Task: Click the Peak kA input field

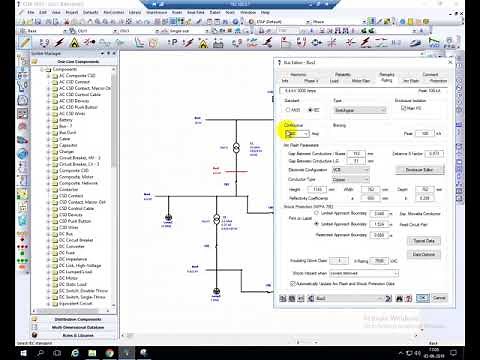Action: point(425,134)
